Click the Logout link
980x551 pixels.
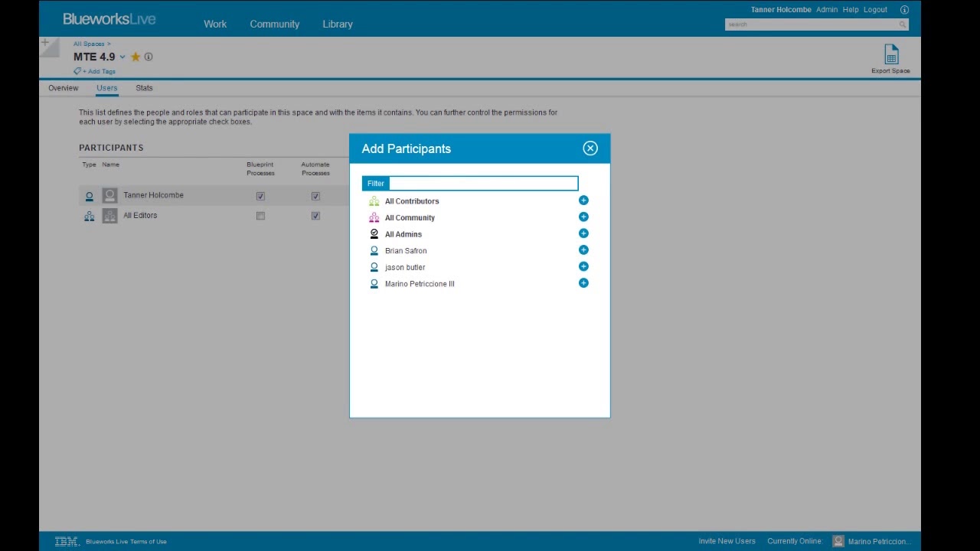tap(875, 10)
